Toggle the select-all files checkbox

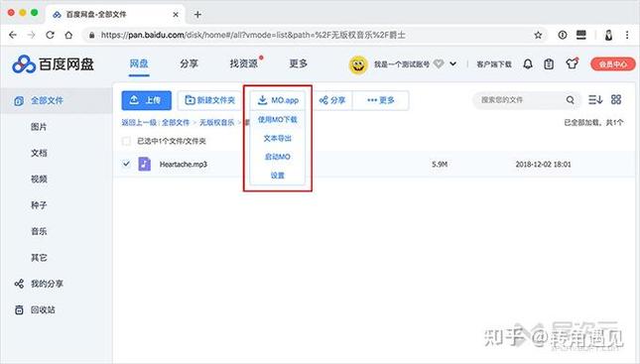pos(126,141)
